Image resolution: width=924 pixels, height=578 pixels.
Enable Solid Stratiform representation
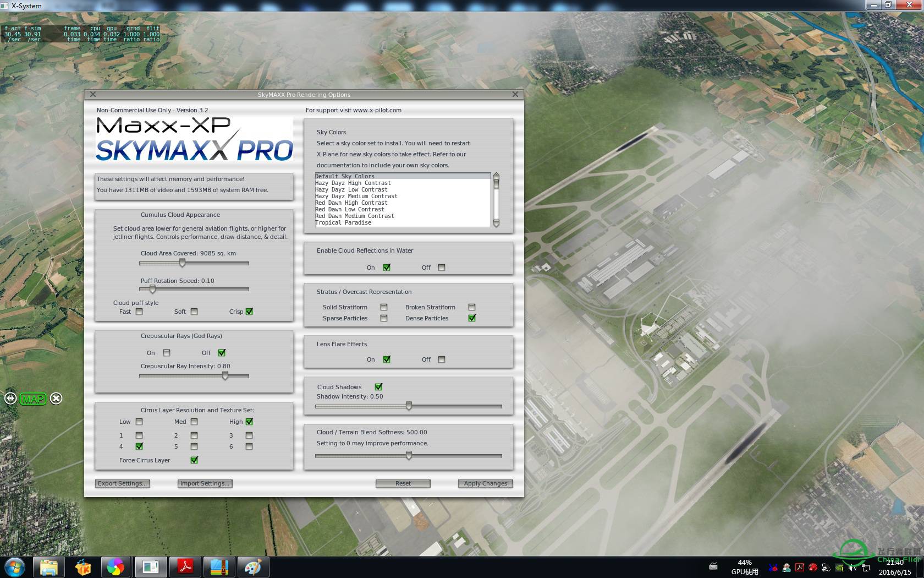point(384,307)
